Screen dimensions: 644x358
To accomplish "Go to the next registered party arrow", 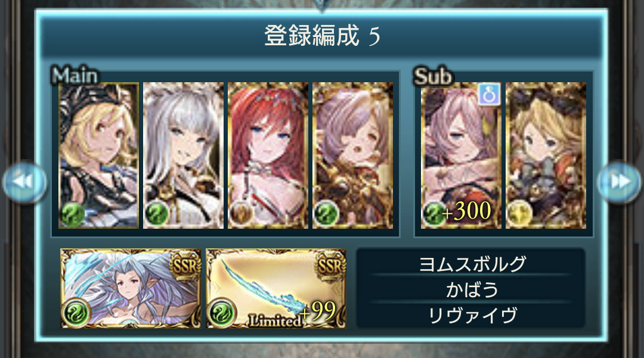I will 619,181.
